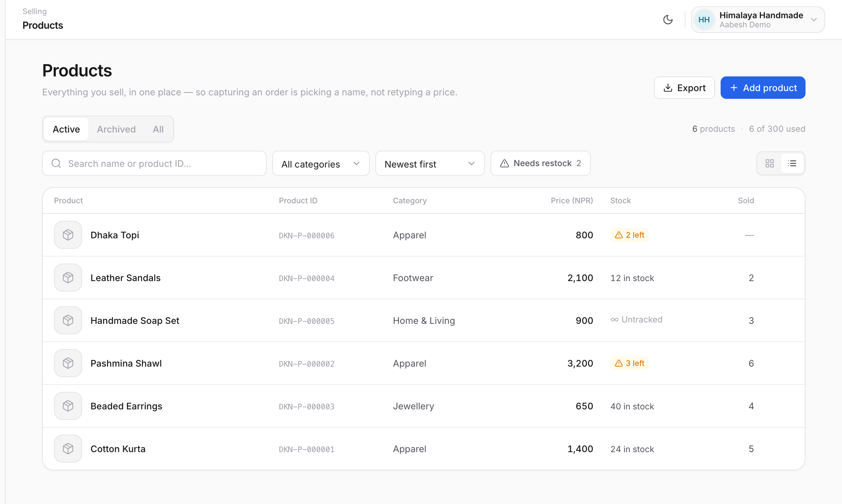The height and width of the screenshot is (504, 842).
Task: Toggle dark mode with the moon icon
Action: [x=668, y=20]
